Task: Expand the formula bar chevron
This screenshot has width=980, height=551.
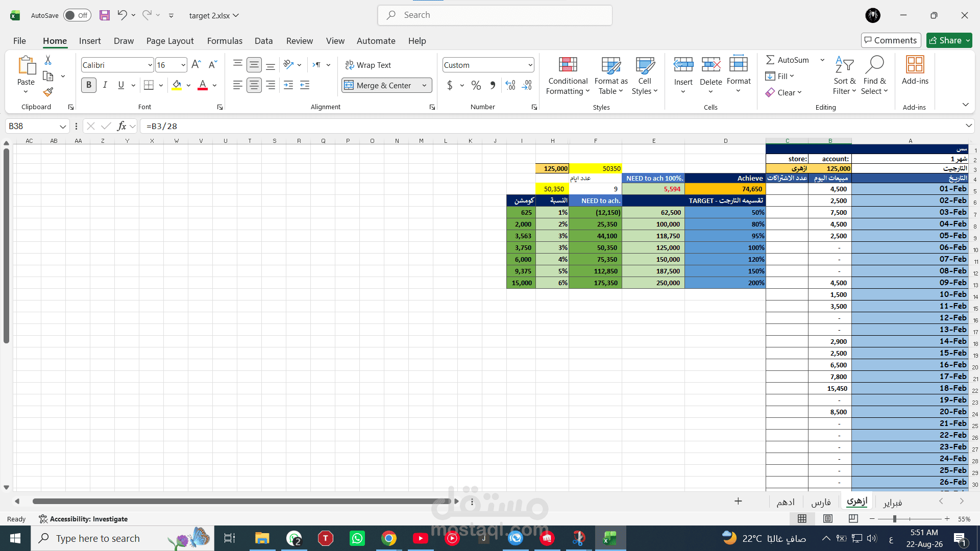Action: pos(969,126)
